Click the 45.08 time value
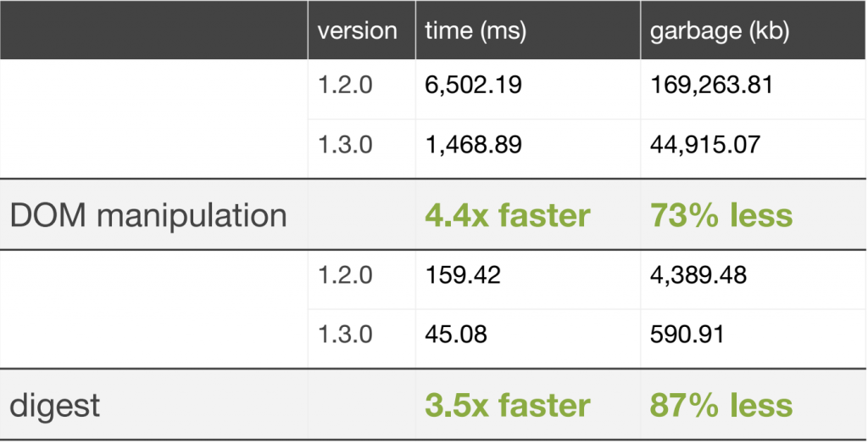This screenshot has height=443, width=868. coord(456,334)
